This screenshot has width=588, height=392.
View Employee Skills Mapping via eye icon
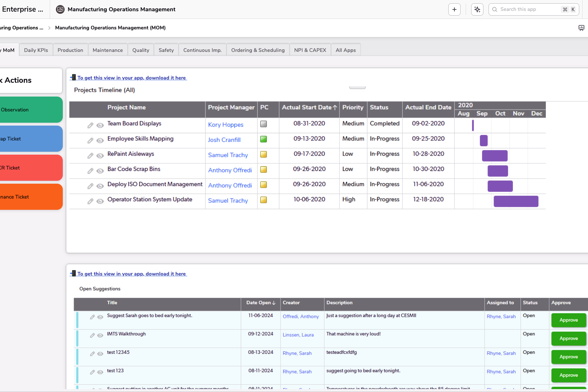click(x=100, y=141)
